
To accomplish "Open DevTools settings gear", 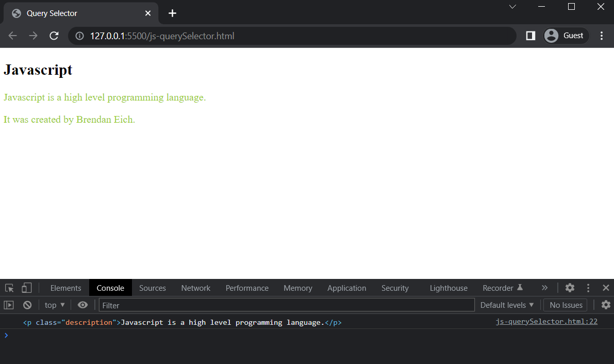I will tap(570, 288).
